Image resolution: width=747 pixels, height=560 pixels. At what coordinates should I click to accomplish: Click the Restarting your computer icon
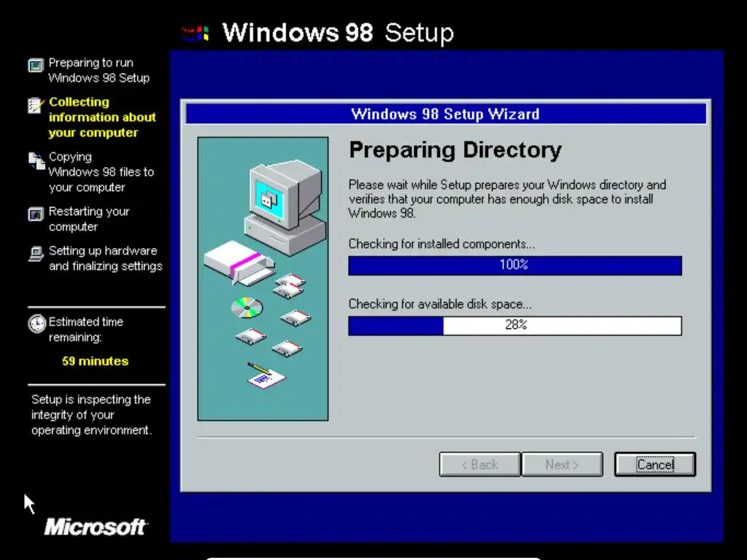pos(36,215)
